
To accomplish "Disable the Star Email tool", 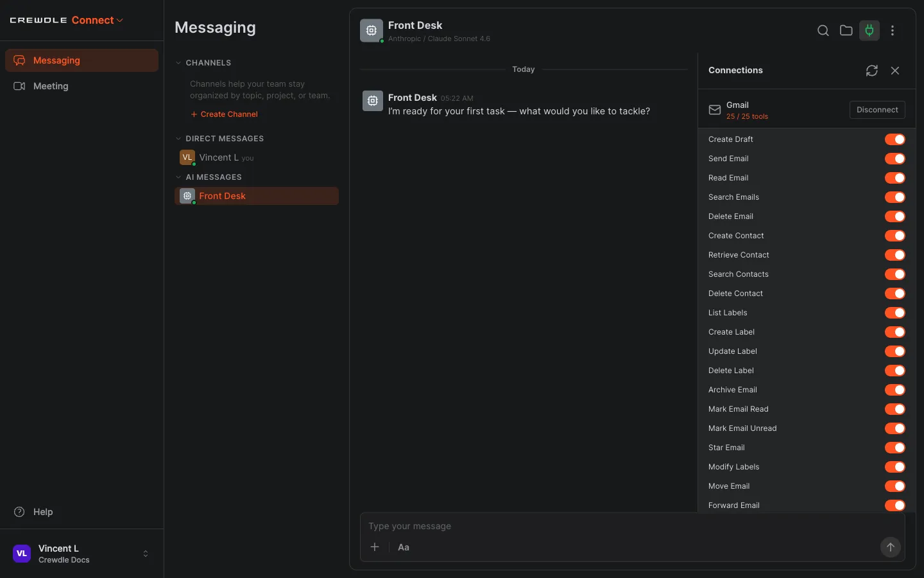I will (894, 448).
